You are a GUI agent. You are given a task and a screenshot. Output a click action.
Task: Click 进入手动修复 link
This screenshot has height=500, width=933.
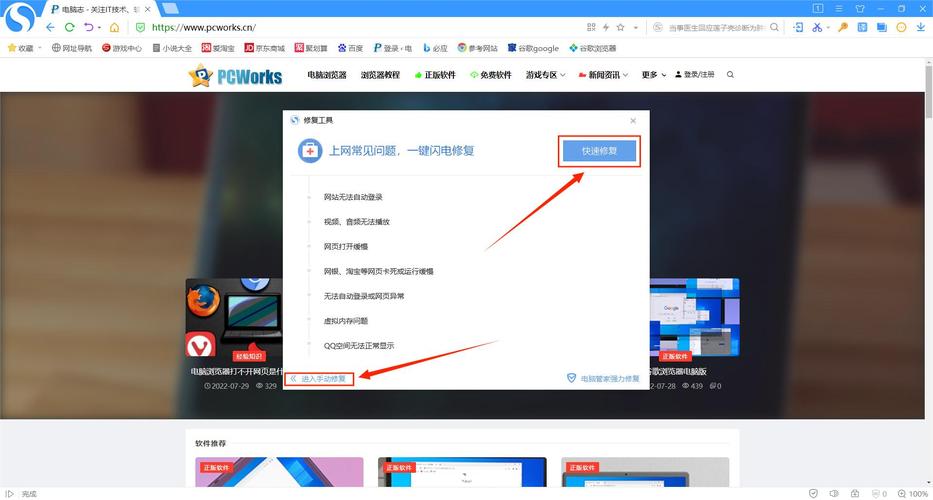pyautogui.click(x=320, y=379)
